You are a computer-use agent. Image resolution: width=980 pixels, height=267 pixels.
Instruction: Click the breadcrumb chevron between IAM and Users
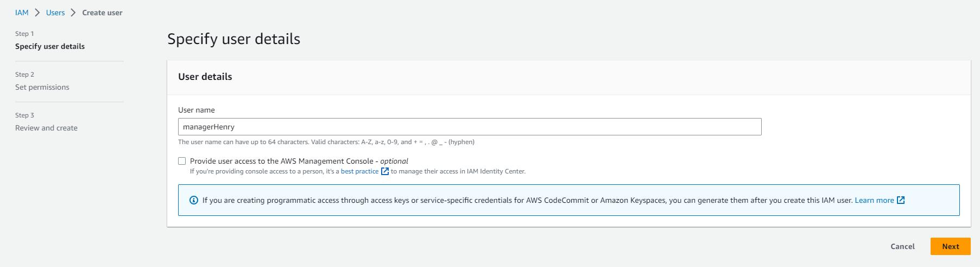[x=37, y=13]
